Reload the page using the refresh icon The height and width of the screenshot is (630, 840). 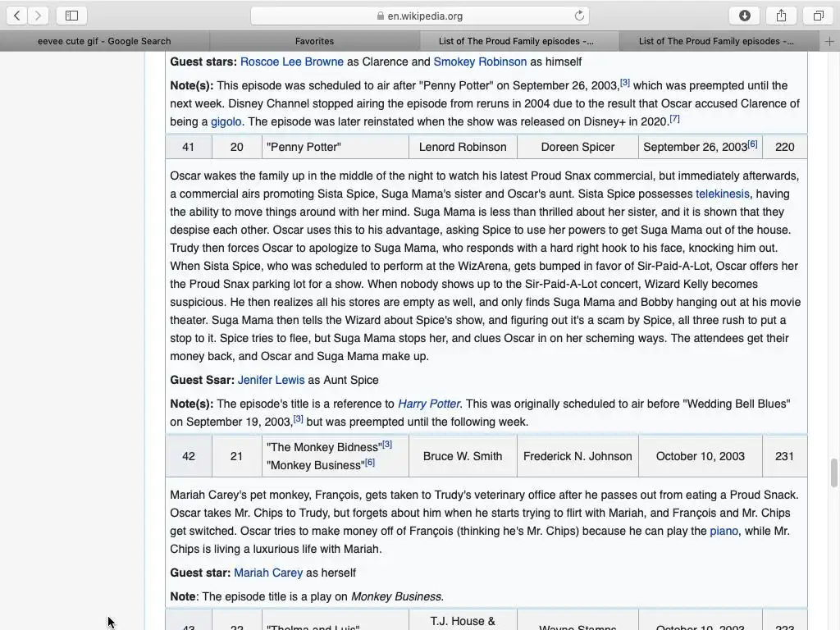click(579, 16)
